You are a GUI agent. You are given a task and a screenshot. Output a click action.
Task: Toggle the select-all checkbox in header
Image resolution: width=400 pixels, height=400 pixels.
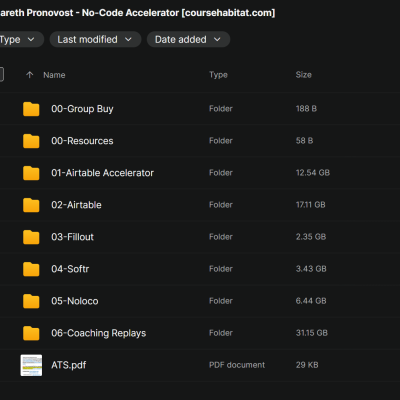[x=1, y=74]
